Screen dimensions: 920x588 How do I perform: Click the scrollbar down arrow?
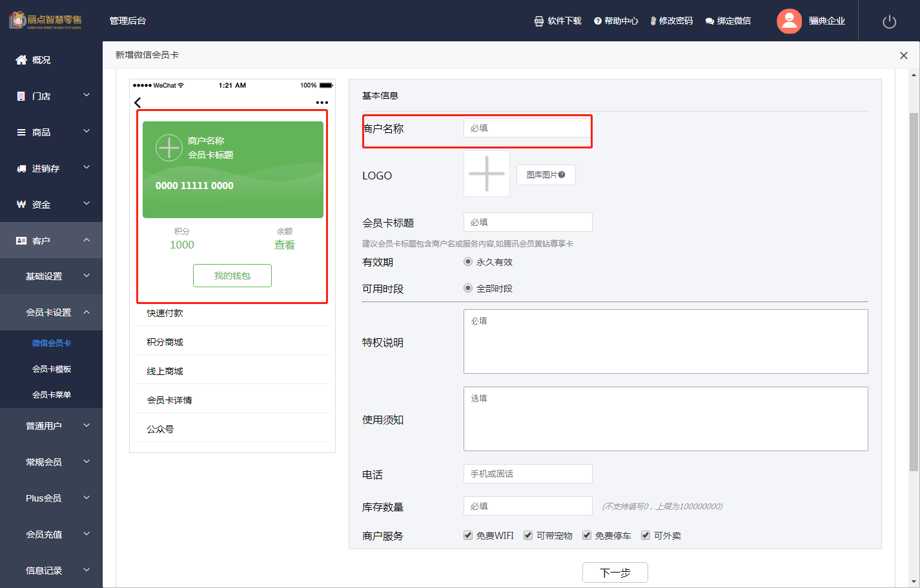914,582
